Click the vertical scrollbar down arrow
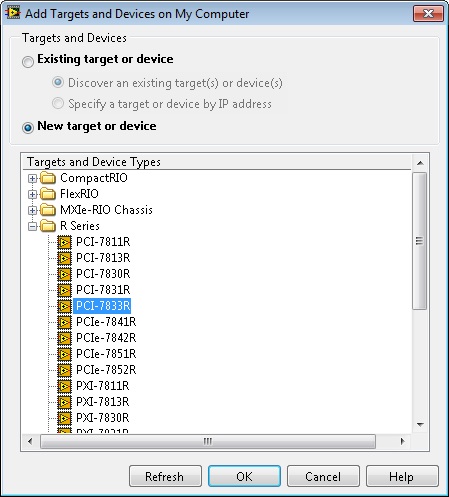Screen dimensions: 449x497 click(420, 425)
